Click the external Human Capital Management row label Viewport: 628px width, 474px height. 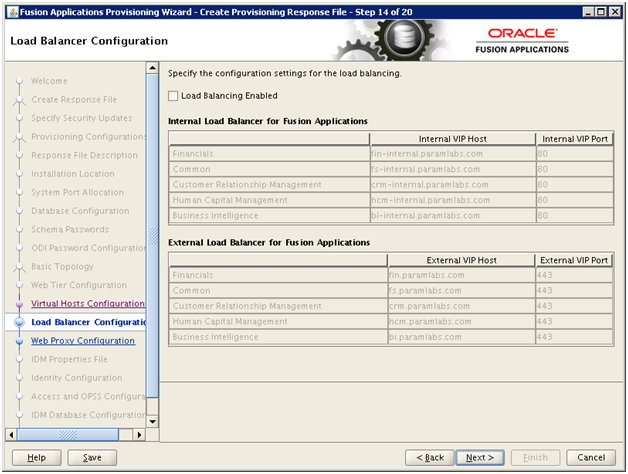tap(230, 321)
